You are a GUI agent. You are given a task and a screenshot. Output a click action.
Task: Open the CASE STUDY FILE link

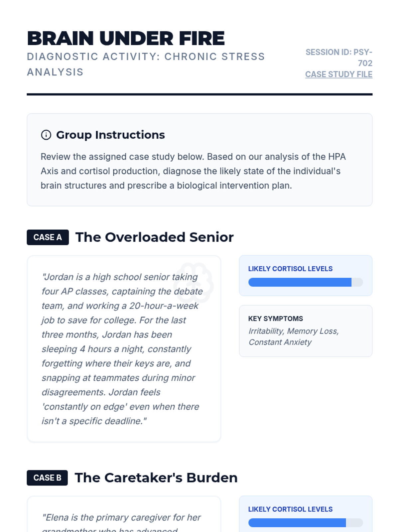click(338, 74)
